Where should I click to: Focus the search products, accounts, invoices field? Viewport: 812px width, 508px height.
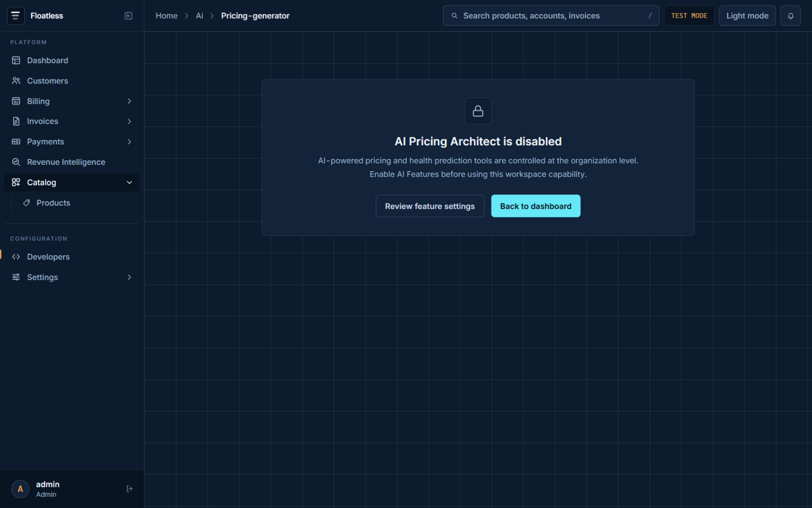(x=551, y=16)
